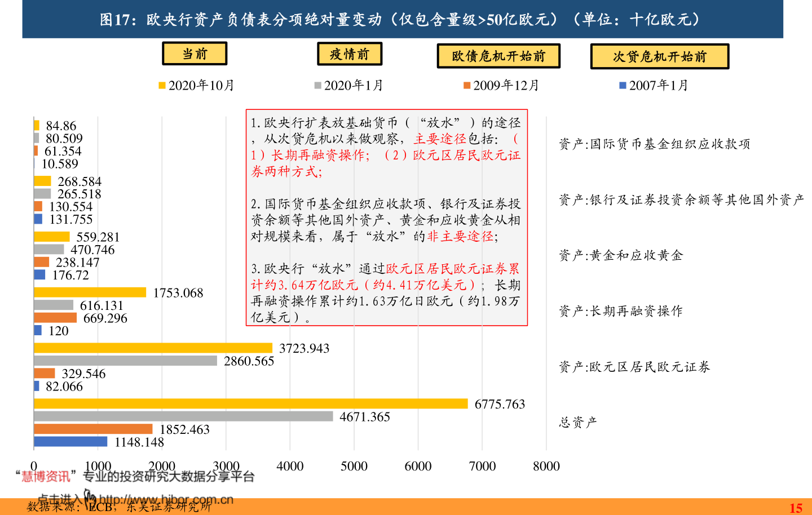Click axis tick label 6000

(x=418, y=466)
